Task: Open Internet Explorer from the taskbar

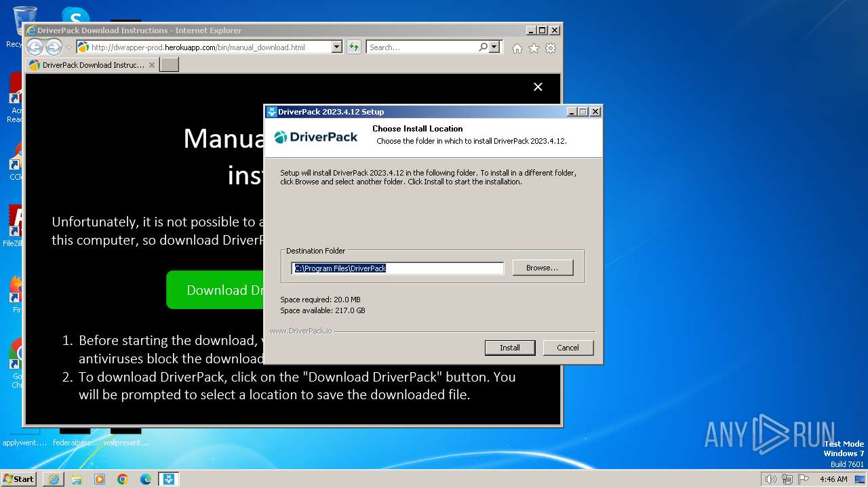Action: (54, 479)
